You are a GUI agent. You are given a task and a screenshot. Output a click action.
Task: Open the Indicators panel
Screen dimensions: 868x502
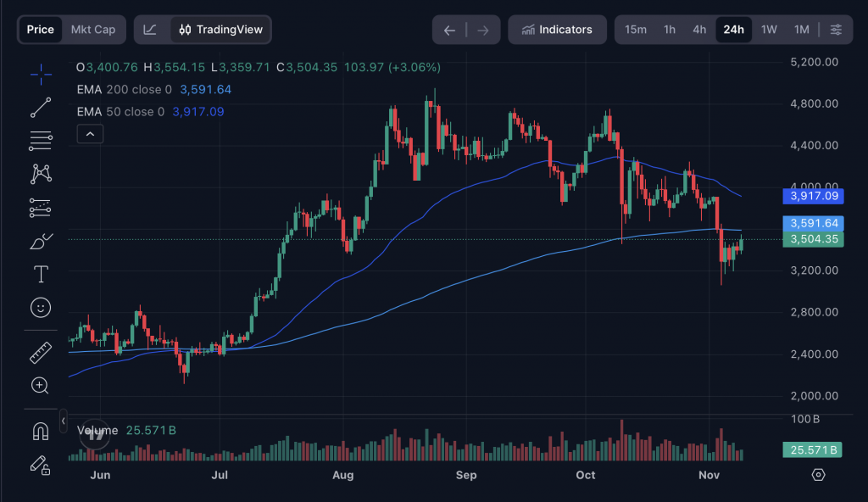pos(557,29)
